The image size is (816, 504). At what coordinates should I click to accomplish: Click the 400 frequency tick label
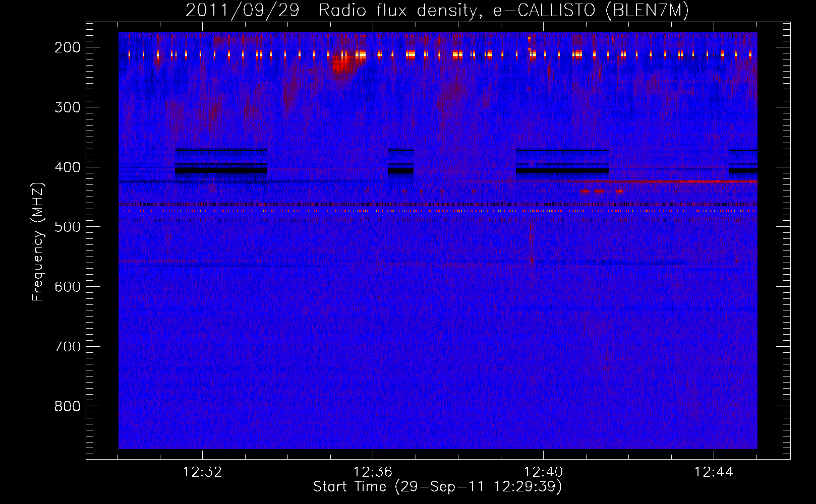(x=68, y=167)
